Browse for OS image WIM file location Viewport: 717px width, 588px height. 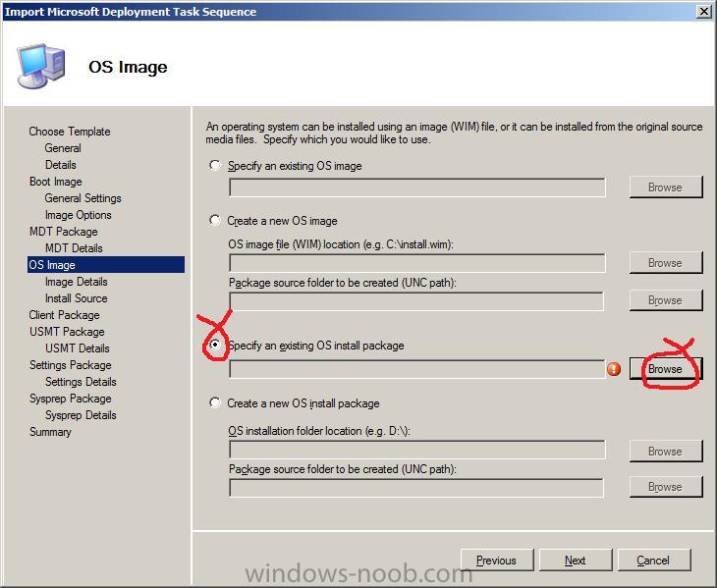665,263
